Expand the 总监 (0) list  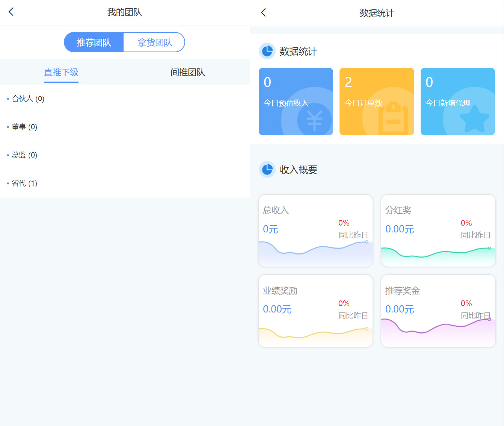coord(24,155)
